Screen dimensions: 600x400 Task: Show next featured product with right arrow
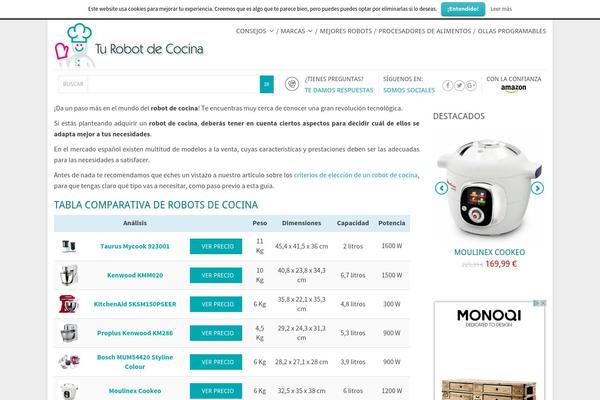coord(537,188)
